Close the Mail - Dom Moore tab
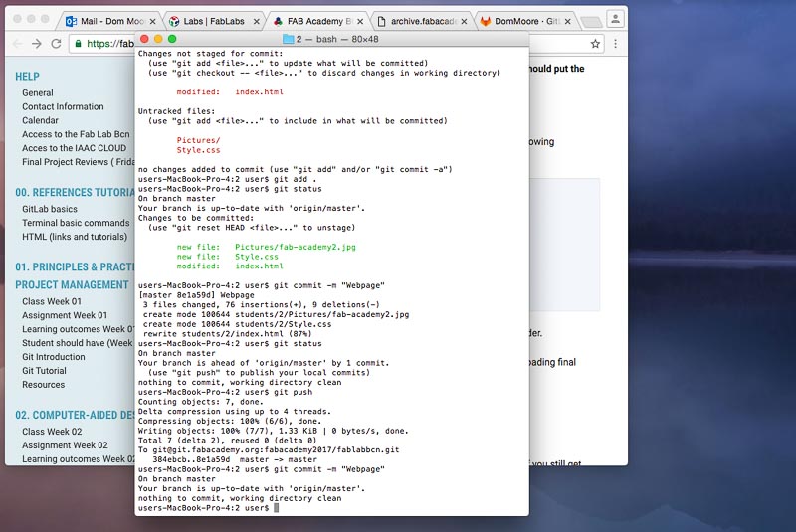This screenshot has width=796, height=532. point(152,21)
